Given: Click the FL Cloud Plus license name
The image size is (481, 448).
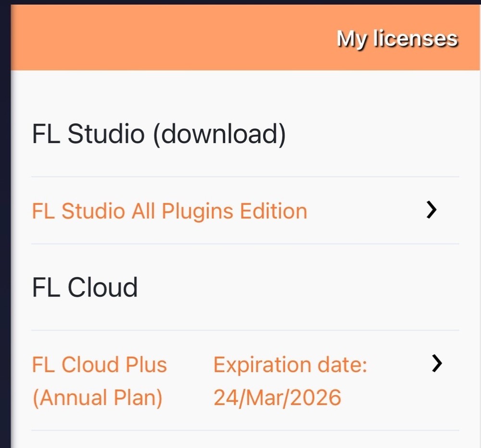Looking at the screenshot, I should 99,364.
